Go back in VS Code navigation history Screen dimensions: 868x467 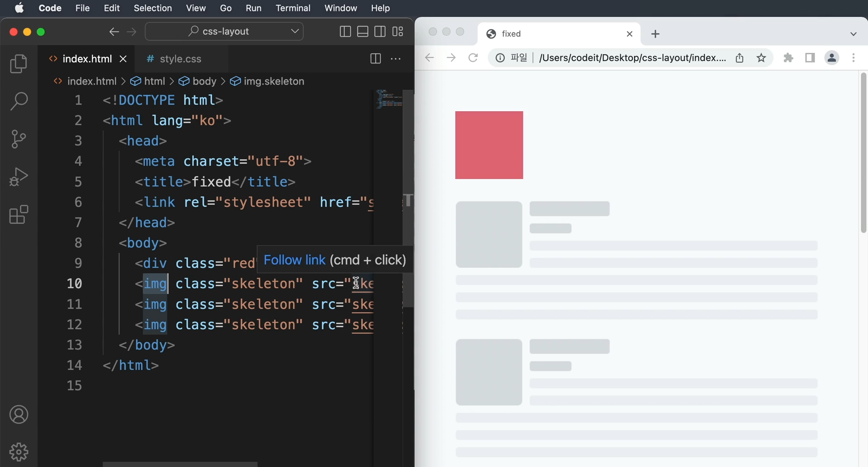coord(114,32)
